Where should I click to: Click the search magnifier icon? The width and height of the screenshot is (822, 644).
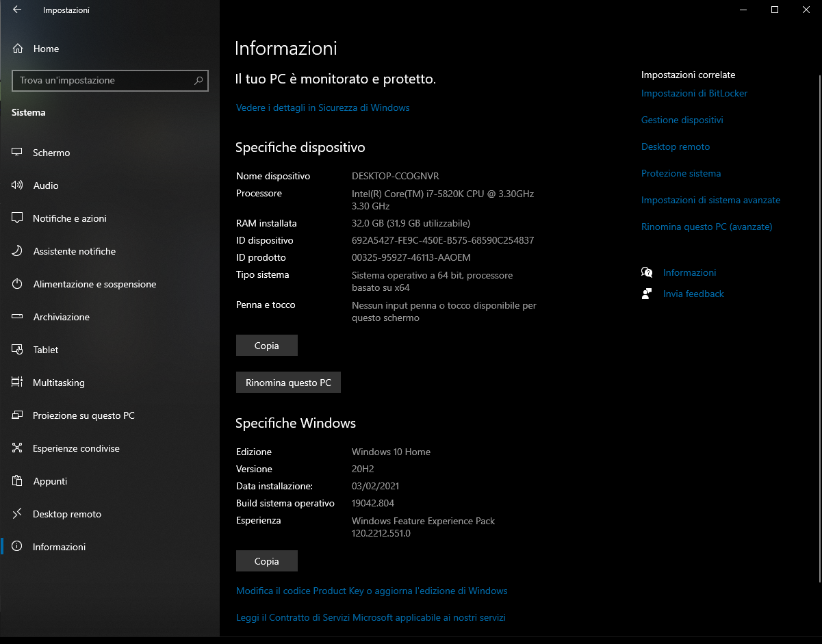click(198, 80)
